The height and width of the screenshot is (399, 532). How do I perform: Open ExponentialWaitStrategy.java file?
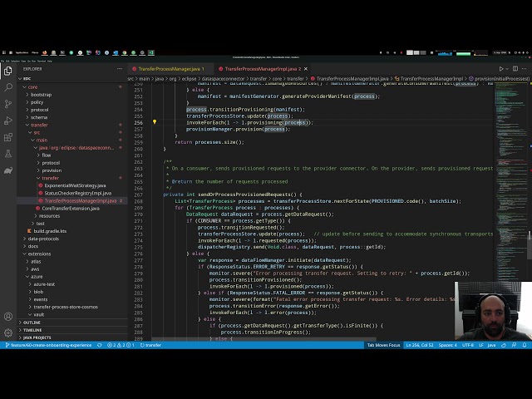pos(75,185)
